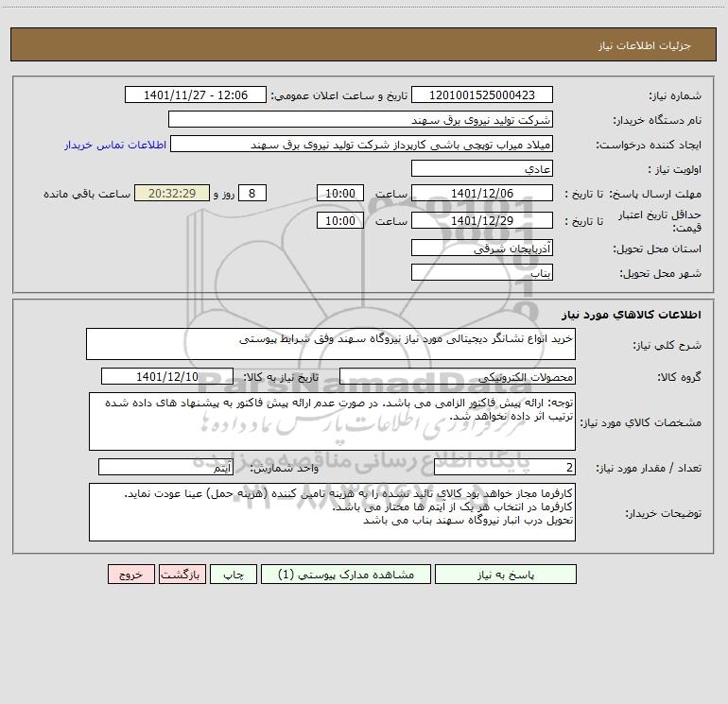
Task: Click response deadline date 1401/12/06
Action: (482, 193)
